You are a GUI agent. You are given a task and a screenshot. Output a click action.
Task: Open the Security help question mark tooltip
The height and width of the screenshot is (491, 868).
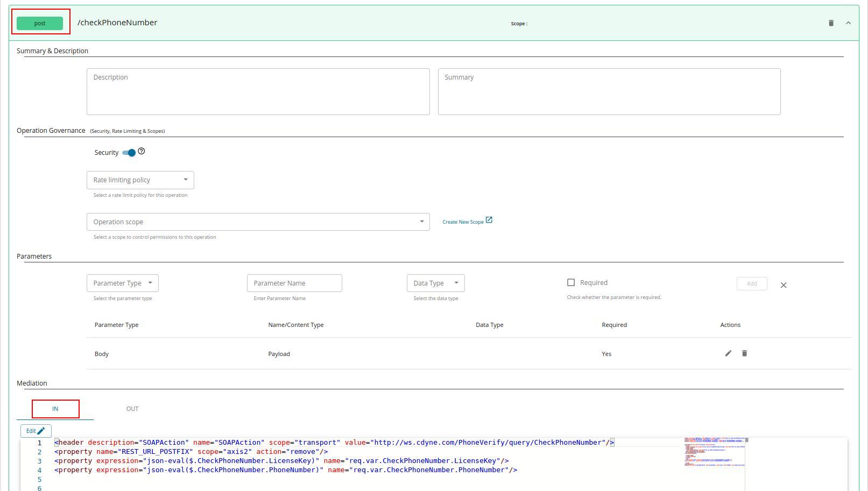pyautogui.click(x=141, y=151)
